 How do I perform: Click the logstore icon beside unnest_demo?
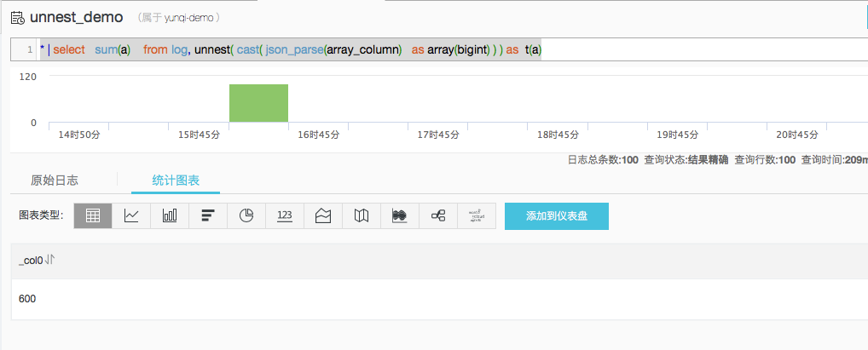click(18, 18)
